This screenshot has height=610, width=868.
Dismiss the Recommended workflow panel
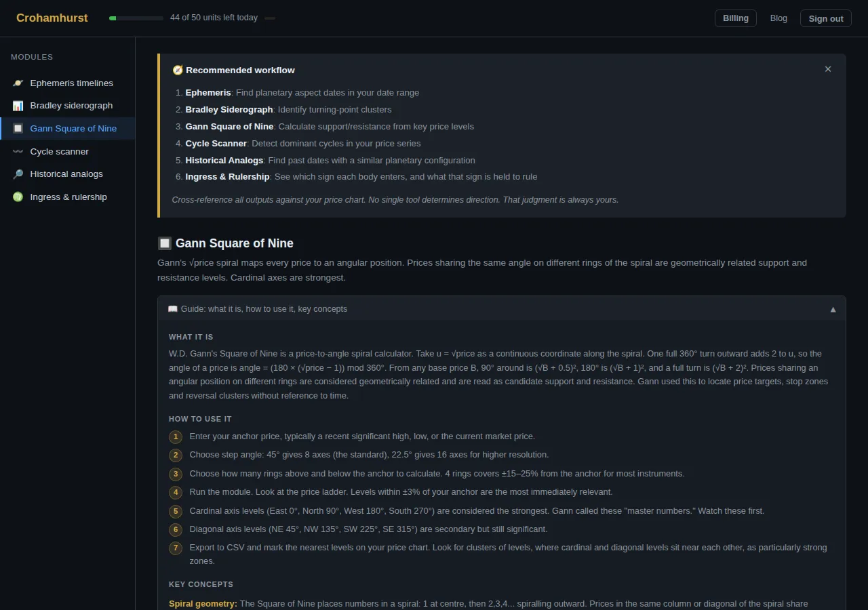pos(828,69)
